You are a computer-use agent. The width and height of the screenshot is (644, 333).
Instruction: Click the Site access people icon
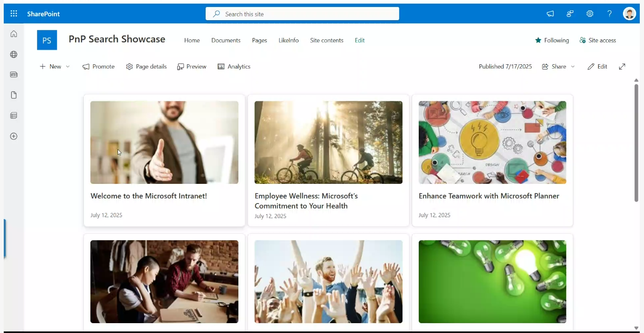click(x=583, y=40)
